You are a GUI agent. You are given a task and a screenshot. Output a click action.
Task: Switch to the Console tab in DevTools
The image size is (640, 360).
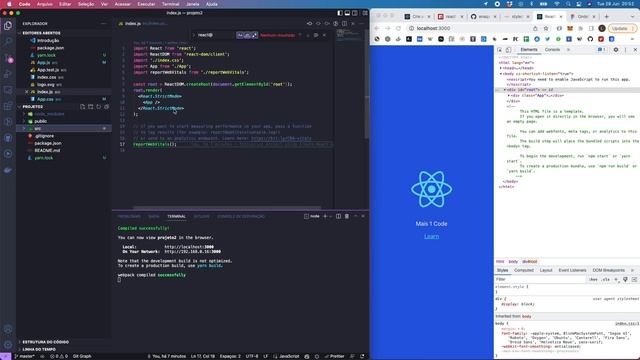[x=552, y=50]
